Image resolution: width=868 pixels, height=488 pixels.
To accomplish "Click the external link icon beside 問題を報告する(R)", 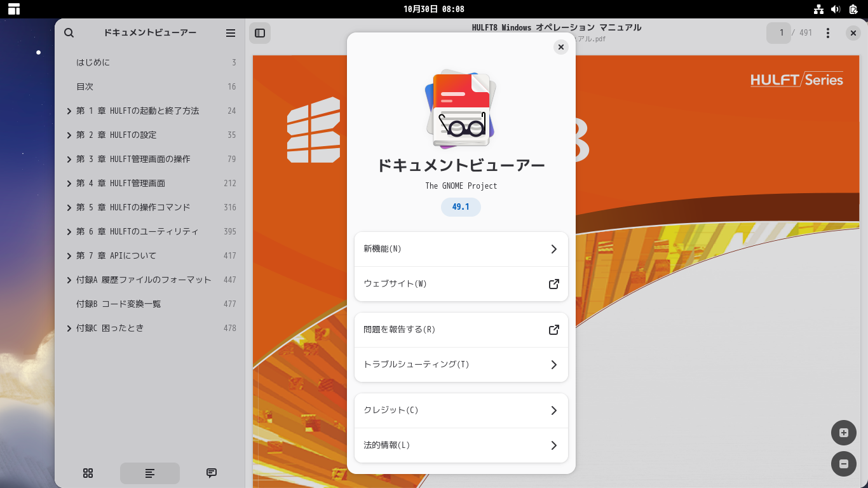I will 554,330.
